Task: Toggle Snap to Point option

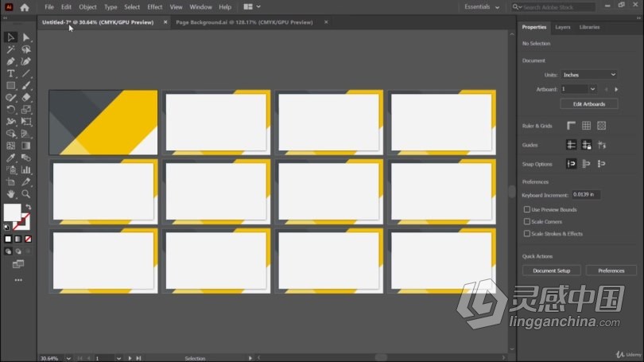Action: (571, 164)
